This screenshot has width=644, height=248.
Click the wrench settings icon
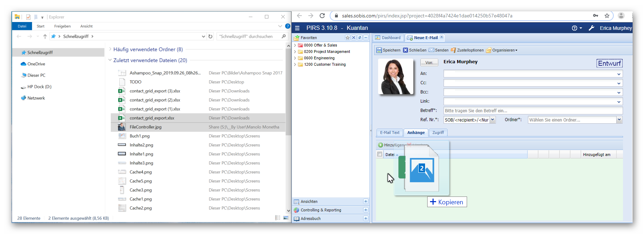[x=591, y=28]
